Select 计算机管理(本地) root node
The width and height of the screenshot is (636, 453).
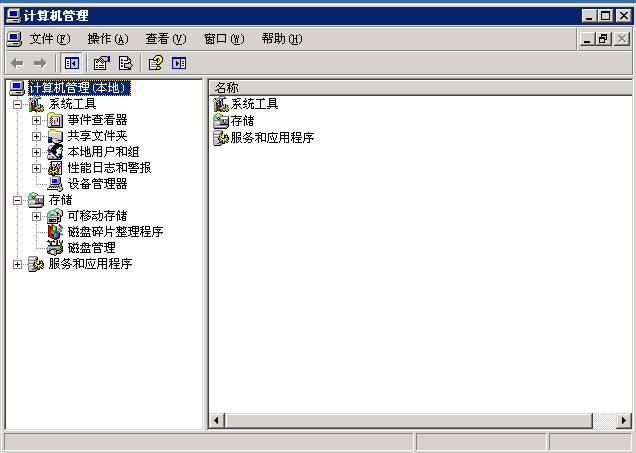[80, 88]
